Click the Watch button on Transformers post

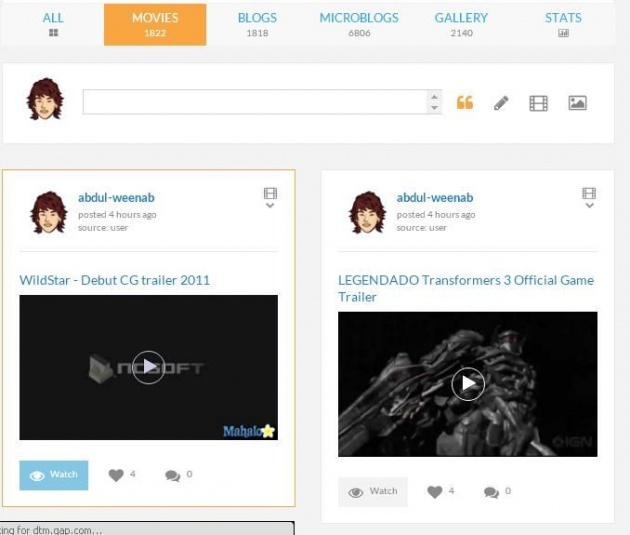click(x=373, y=492)
